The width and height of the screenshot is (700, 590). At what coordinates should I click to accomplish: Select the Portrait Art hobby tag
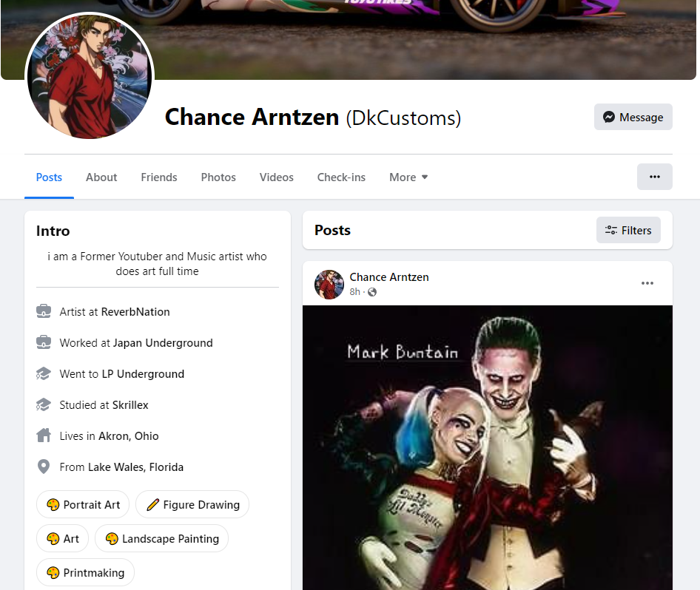[x=83, y=504]
